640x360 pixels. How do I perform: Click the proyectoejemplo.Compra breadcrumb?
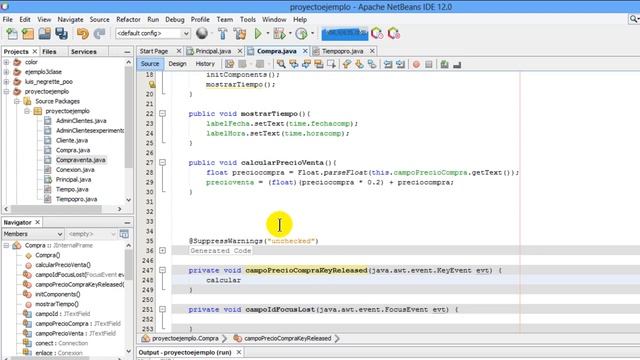[x=185, y=338]
